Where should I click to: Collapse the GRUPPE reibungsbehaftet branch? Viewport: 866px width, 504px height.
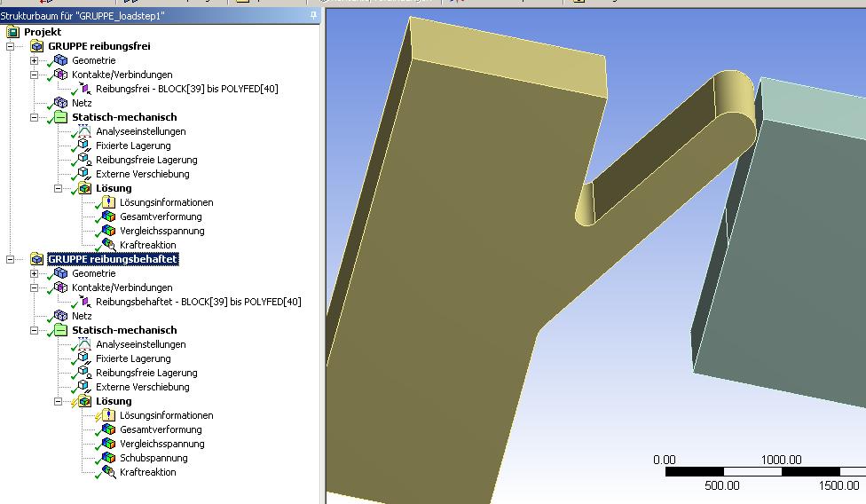[10, 259]
